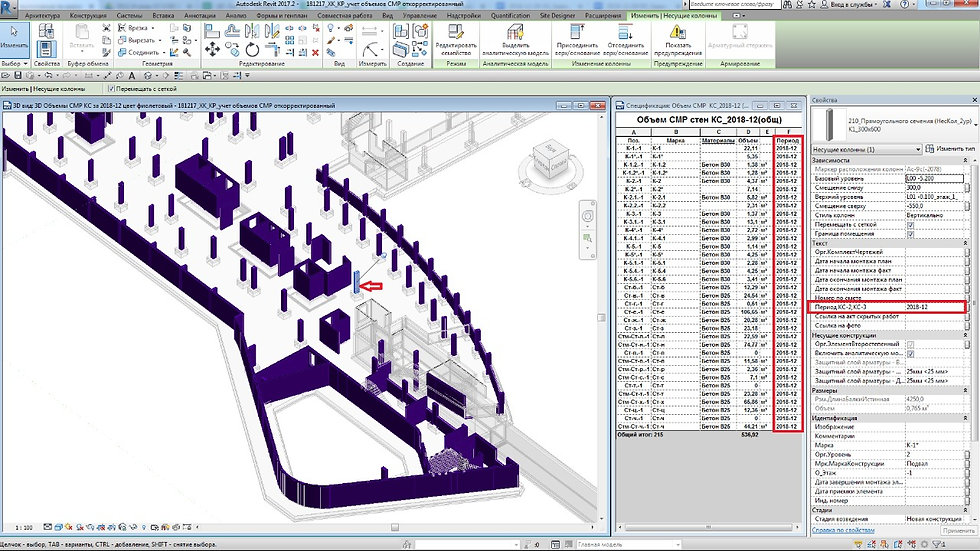Screen dimensions: 980x551
Task: Click the favorites star icon in title bar
Action: click(x=812, y=4)
